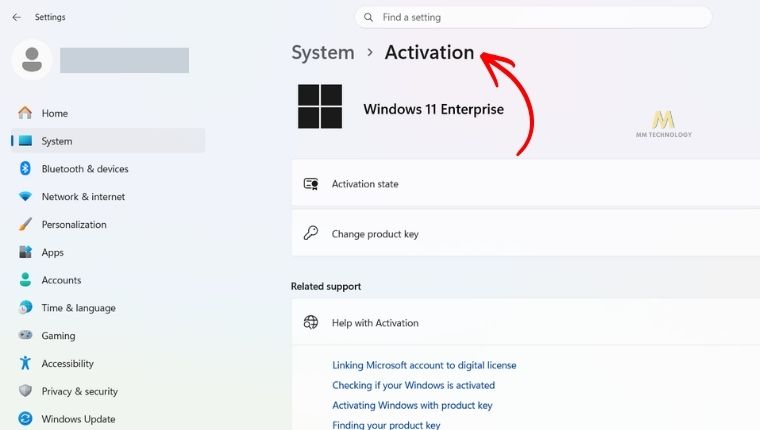The image size is (760, 430).
Task: Expand the Activation state row
Action: click(525, 184)
